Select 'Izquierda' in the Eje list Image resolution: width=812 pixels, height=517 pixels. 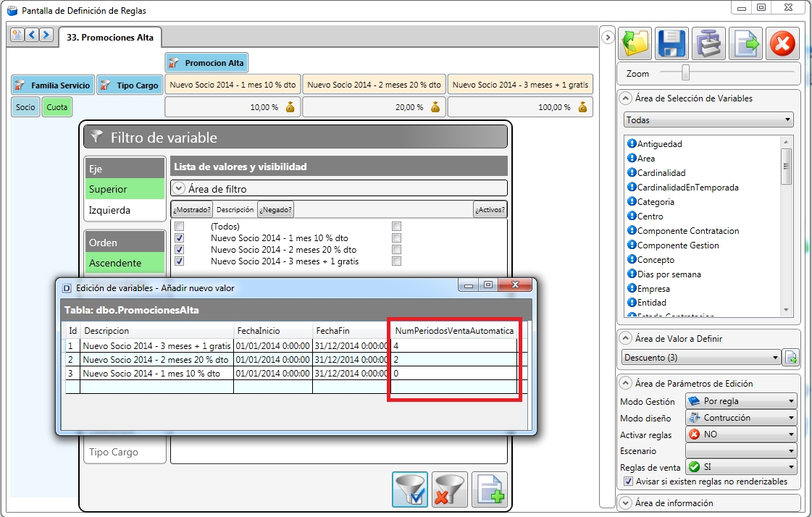click(125, 210)
